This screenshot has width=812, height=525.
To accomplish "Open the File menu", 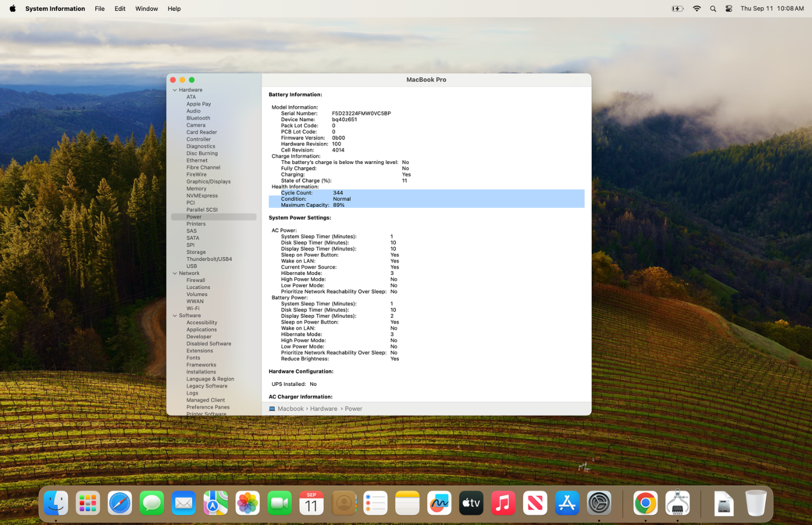I will 100,9.
